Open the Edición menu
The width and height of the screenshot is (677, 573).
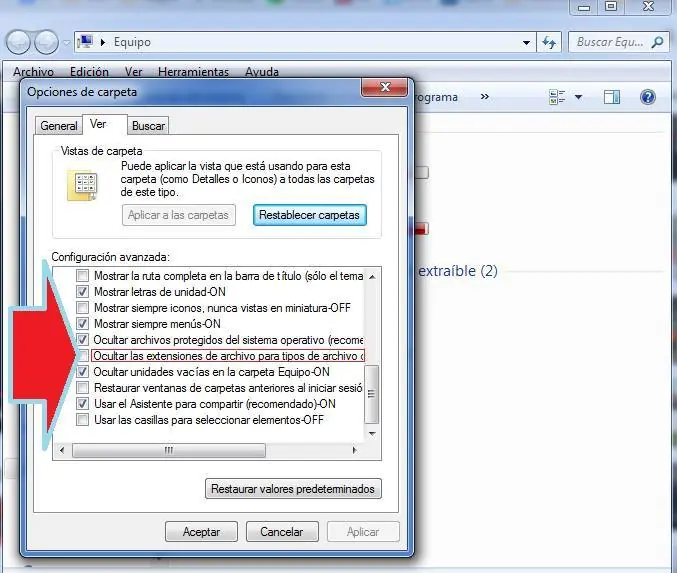[x=89, y=72]
